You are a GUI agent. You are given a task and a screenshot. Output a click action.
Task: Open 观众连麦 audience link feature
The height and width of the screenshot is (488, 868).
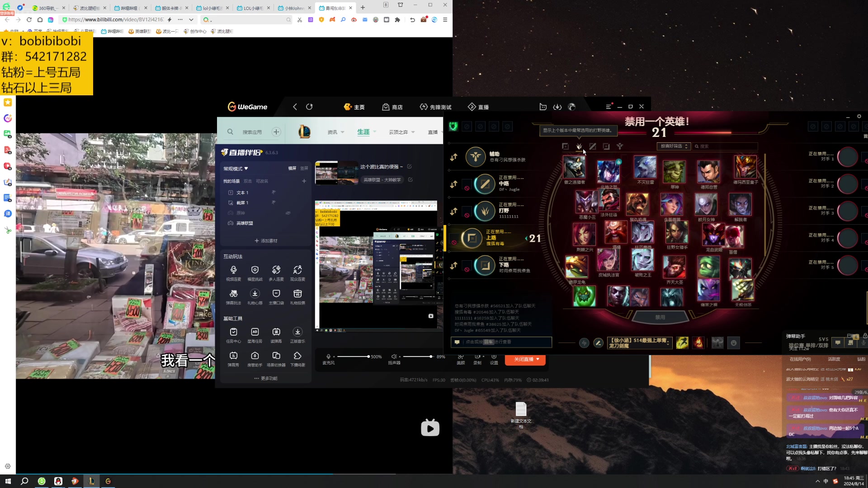click(x=297, y=273)
